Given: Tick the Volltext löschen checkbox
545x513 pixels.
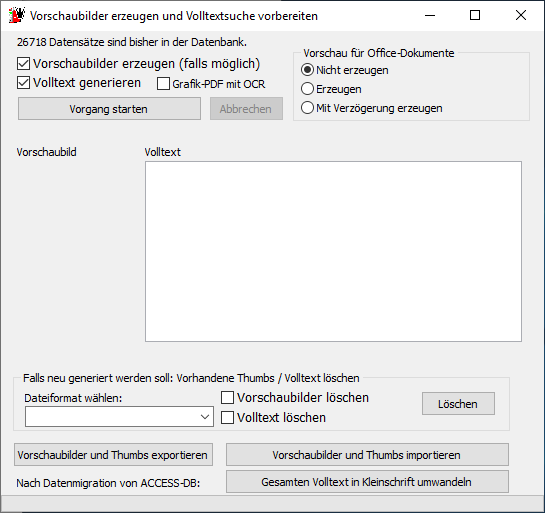Looking at the screenshot, I should (227, 417).
